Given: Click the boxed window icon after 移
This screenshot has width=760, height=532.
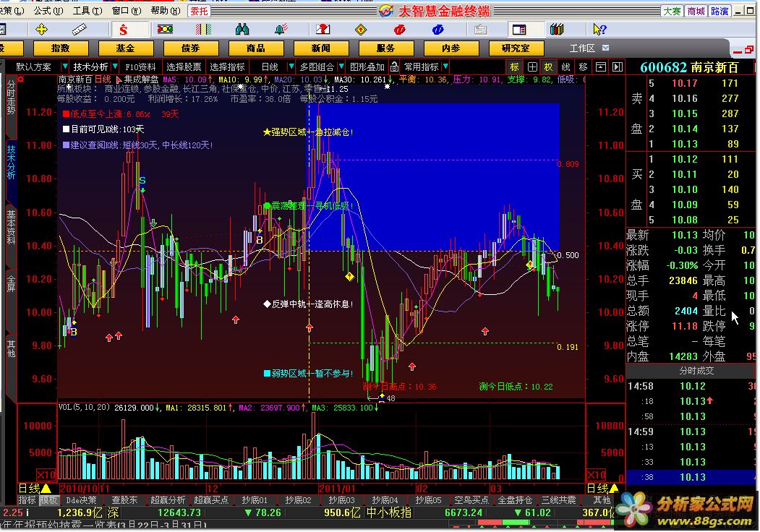Looking at the screenshot, I should click(600, 66).
